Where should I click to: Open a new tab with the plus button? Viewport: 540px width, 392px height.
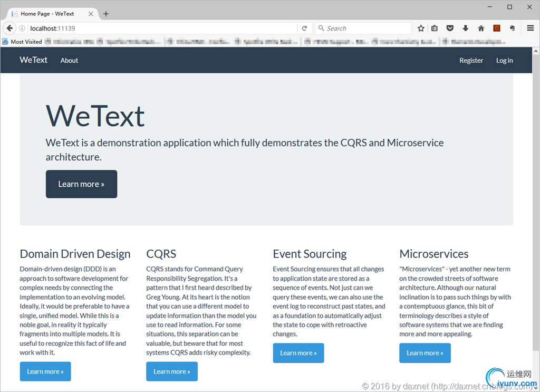106,14
